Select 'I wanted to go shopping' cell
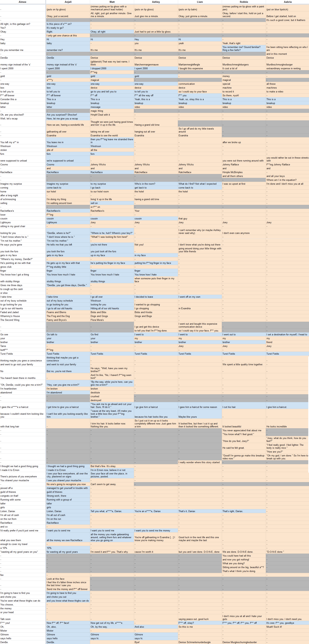Screen dimensions: 309x644 [x=156, y=305]
